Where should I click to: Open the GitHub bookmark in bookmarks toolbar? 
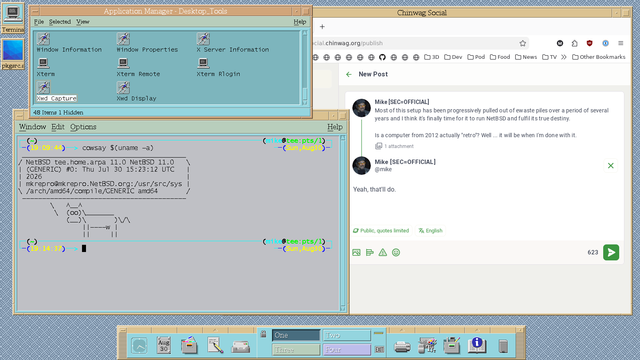tap(382, 57)
